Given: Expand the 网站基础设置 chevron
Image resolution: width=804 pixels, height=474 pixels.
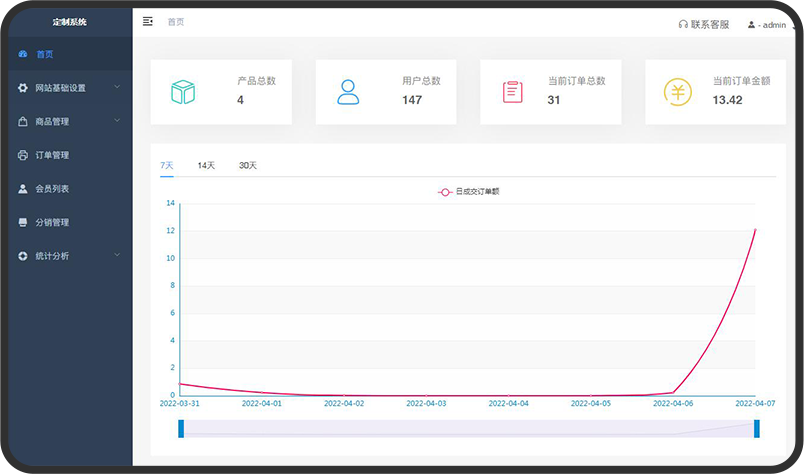Looking at the screenshot, I should pos(117,87).
